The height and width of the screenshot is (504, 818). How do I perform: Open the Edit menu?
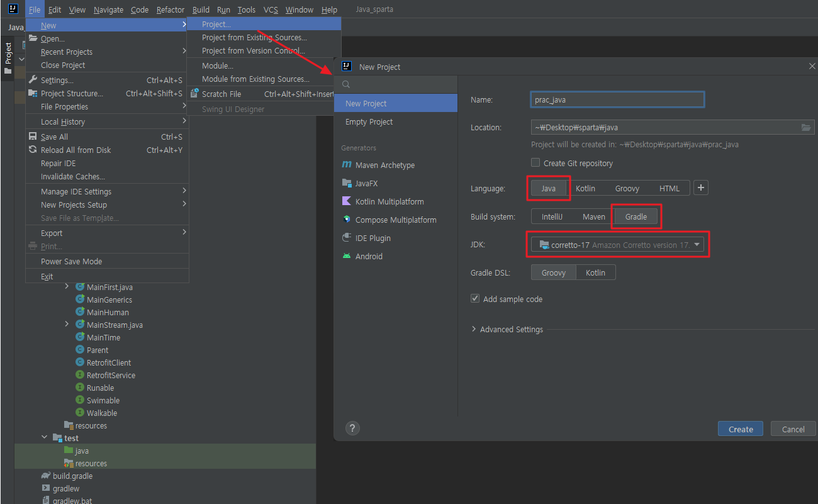[x=55, y=9]
